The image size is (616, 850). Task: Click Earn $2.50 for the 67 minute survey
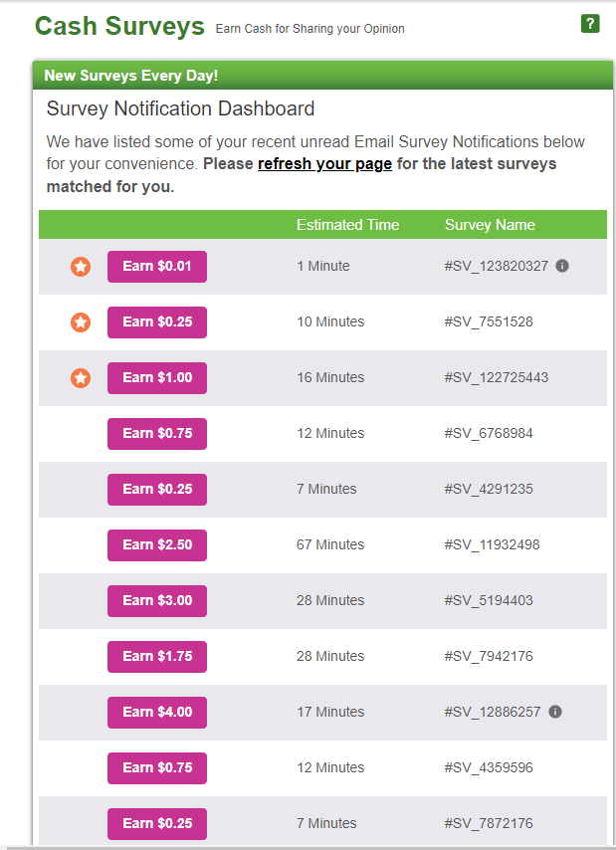[x=156, y=544]
